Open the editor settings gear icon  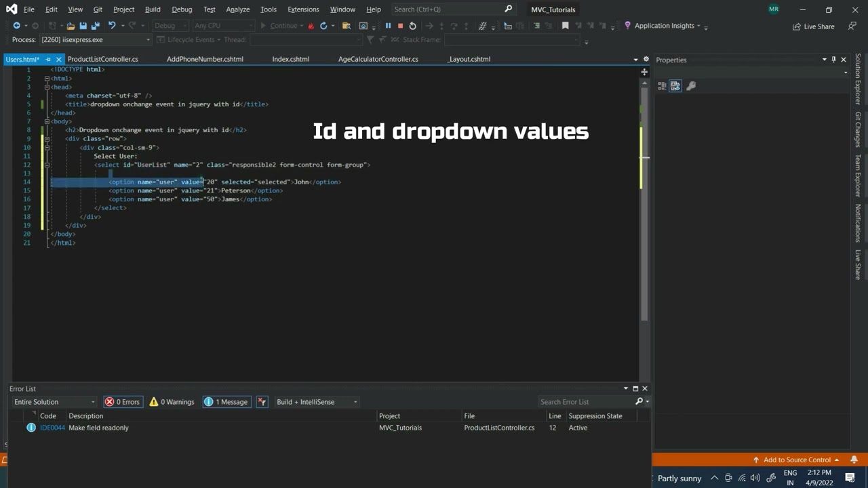646,59
